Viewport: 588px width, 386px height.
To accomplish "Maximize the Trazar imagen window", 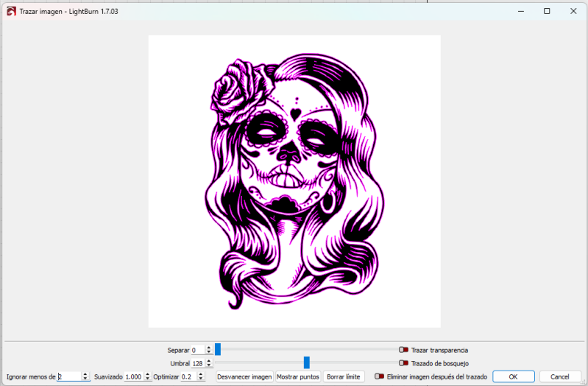I will [547, 11].
